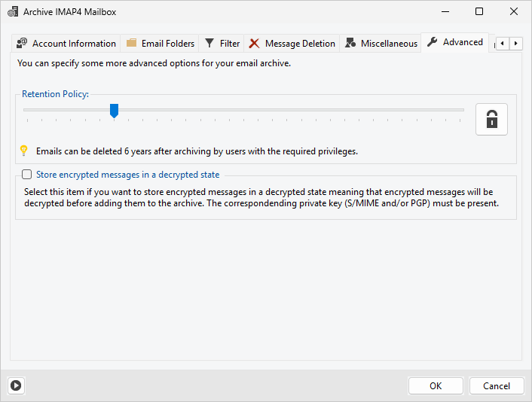Select the Message Deletion tab
532x402 pixels.
(x=292, y=44)
